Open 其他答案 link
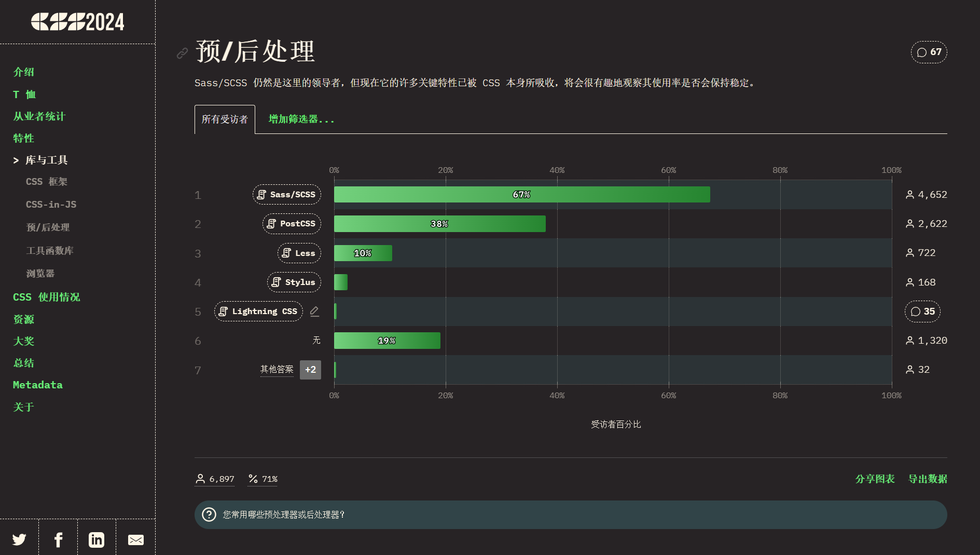The image size is (980, 555). point(277,370)
